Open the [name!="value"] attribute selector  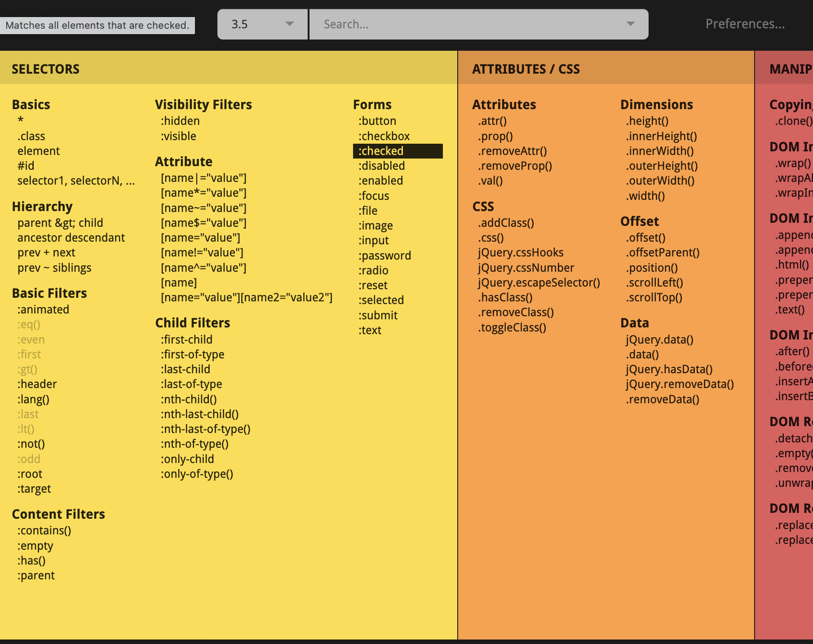tap(202, 252)
